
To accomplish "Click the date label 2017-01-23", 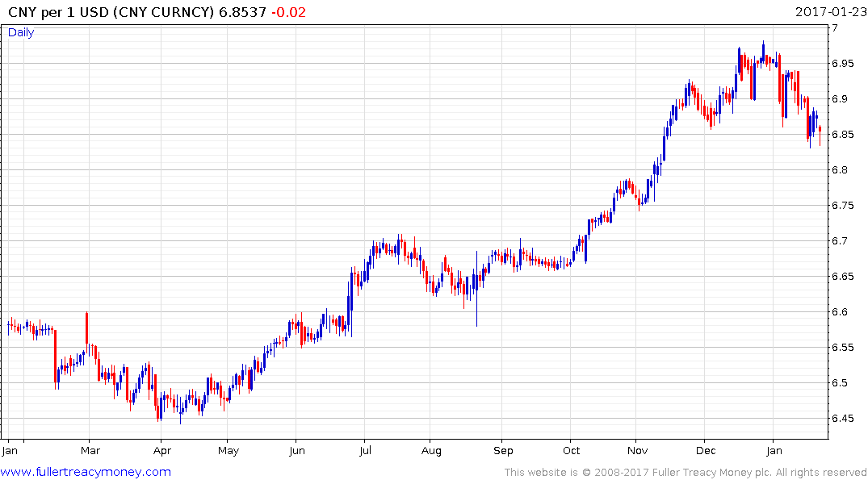I will (830, 12).
